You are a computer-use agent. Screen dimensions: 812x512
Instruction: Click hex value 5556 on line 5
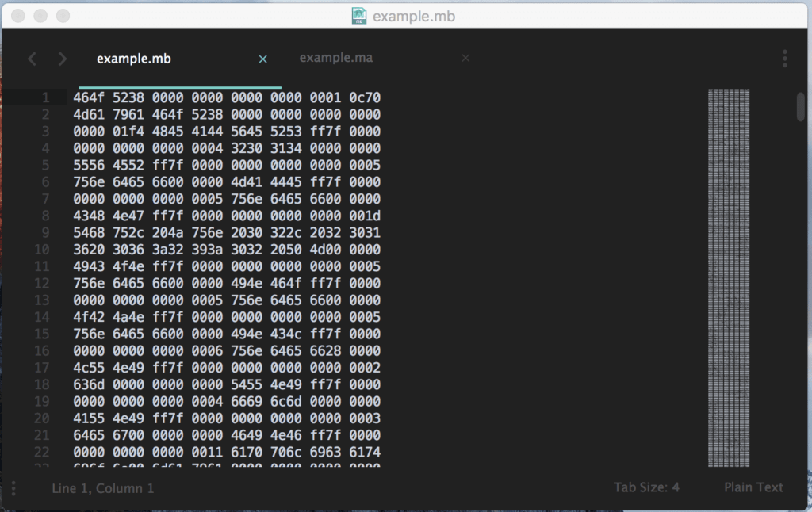click(x=89, y=165)
